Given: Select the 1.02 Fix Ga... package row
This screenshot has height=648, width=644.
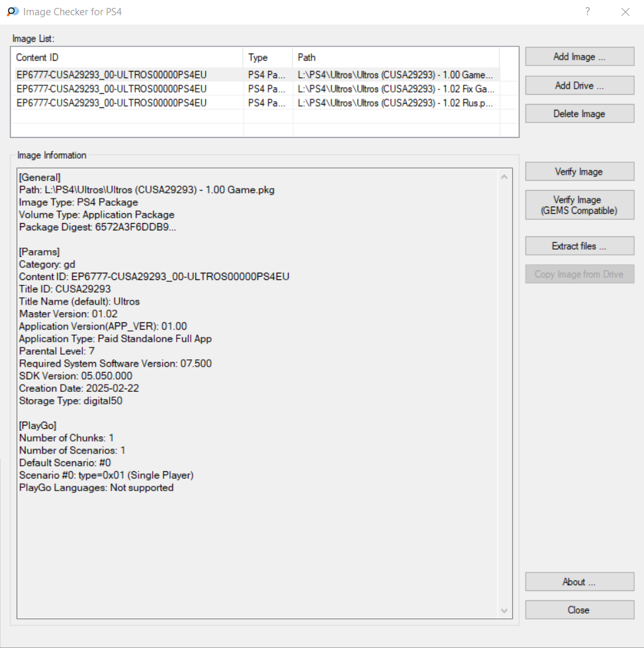Looking at the screenshot, I should pos(257,89).
